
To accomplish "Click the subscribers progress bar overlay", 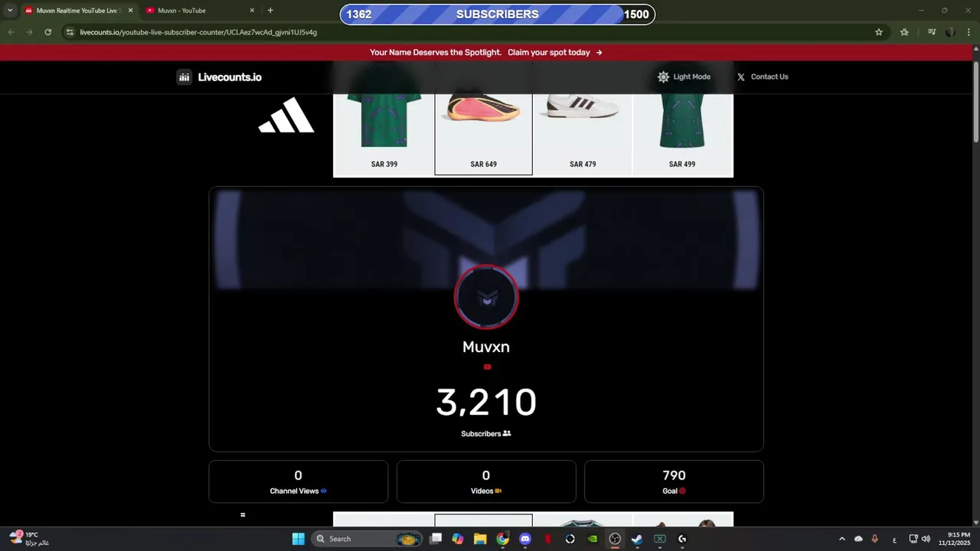I will (x=498, y=15).
